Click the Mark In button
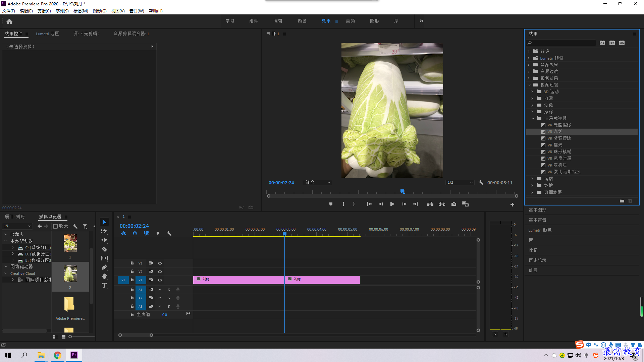This screenshot has height=362, width=644. point(343,204)
